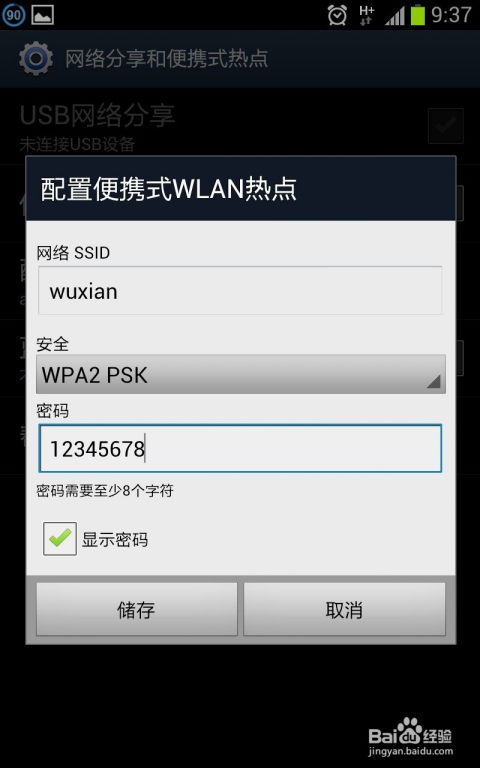Image resolution: width=480 pixels, height=768 pixels.
Task: Toggle the USB网络分享 checkbox
Action: (x=445, y=126)
